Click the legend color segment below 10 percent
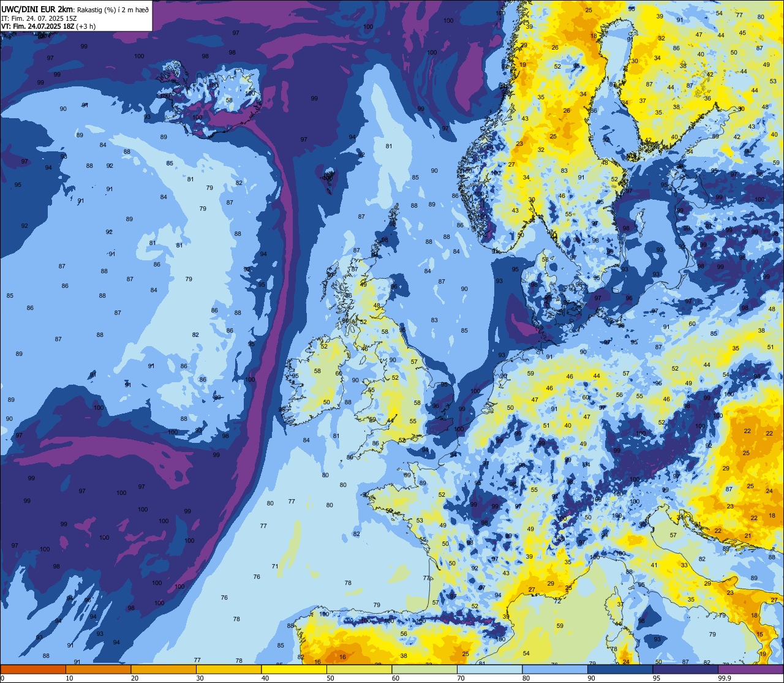The image size is (784, 683). click(x=33, y=669)
